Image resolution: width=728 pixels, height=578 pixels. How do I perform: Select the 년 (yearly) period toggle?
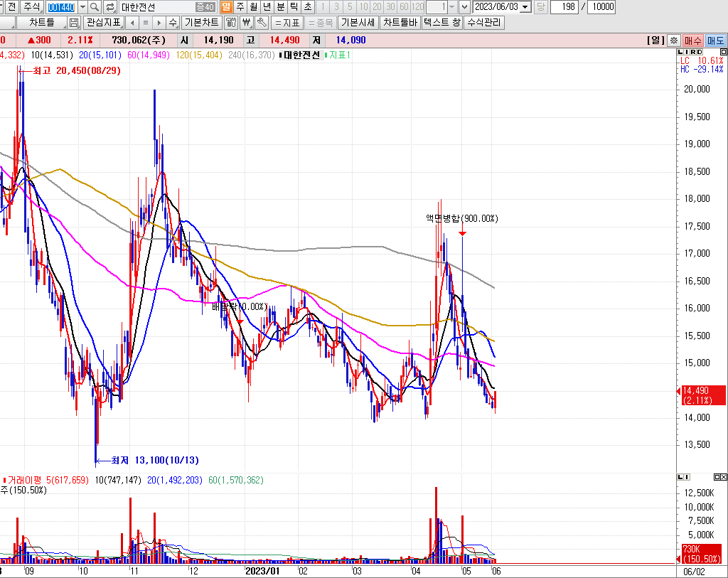[267, 7]
